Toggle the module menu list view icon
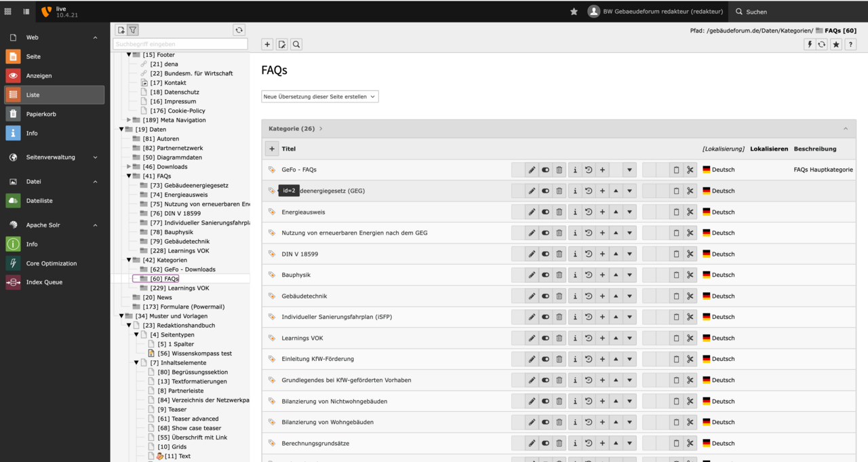Image resolution: width=868 pixels, height=462 pixels. coord(26,12)
